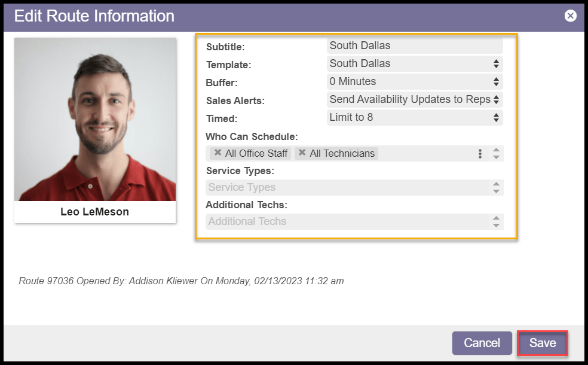588x365 pixels.
Task: Remove the All Technicians tag
Action: point(302,153)
